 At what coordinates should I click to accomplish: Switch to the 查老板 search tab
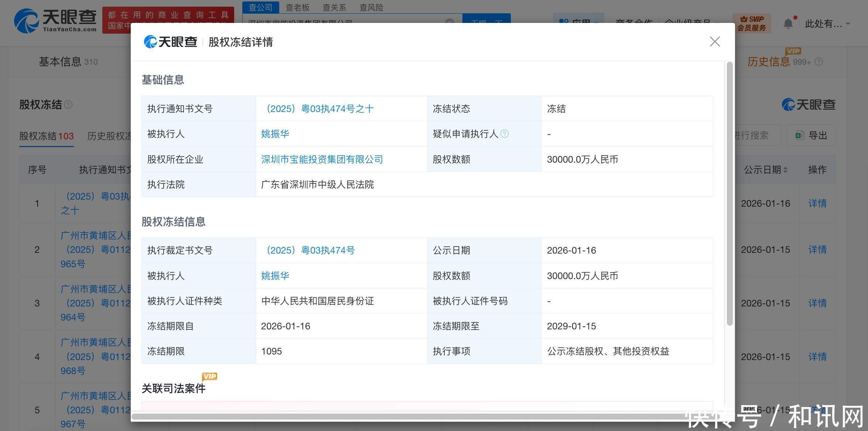(x=297, y=7)
